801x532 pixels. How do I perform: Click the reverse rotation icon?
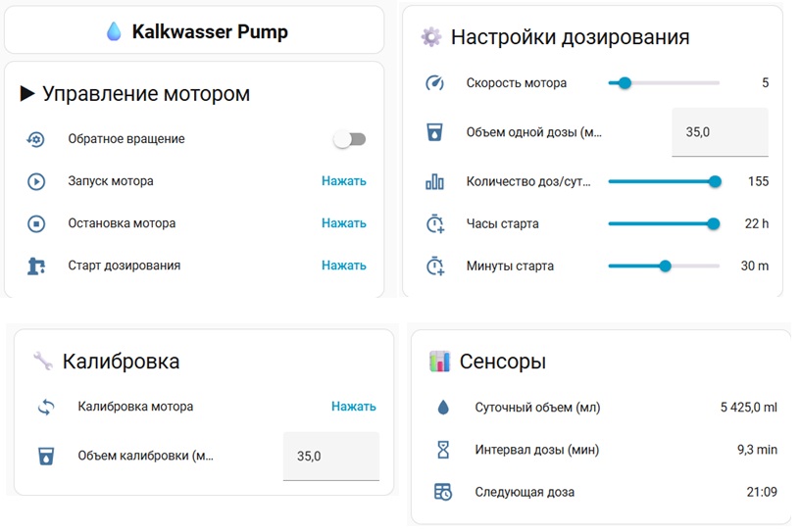(35, 139)
